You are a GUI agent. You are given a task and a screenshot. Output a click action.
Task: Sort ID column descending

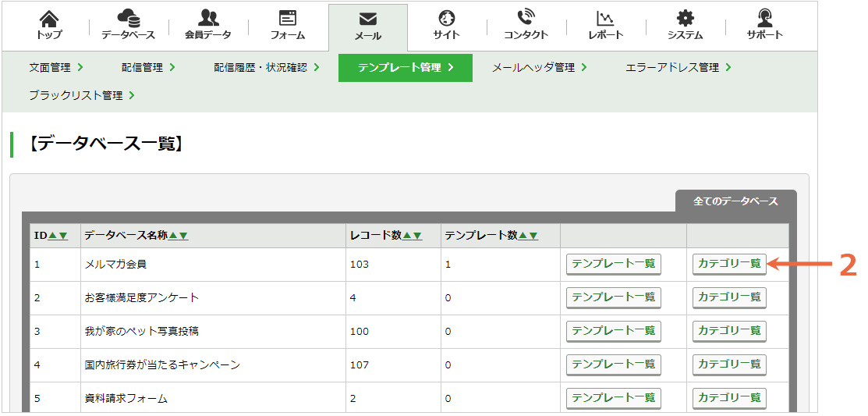[63, 236]
